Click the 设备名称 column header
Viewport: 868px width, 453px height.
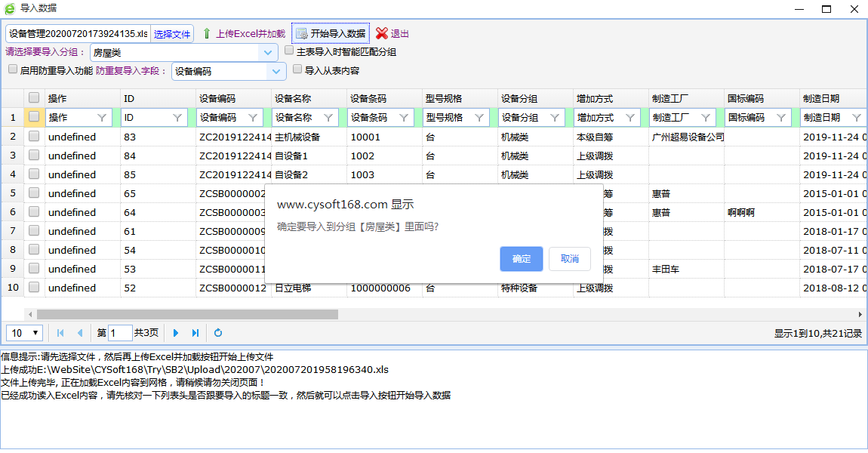pyautogui.click(x=293, y=98)
